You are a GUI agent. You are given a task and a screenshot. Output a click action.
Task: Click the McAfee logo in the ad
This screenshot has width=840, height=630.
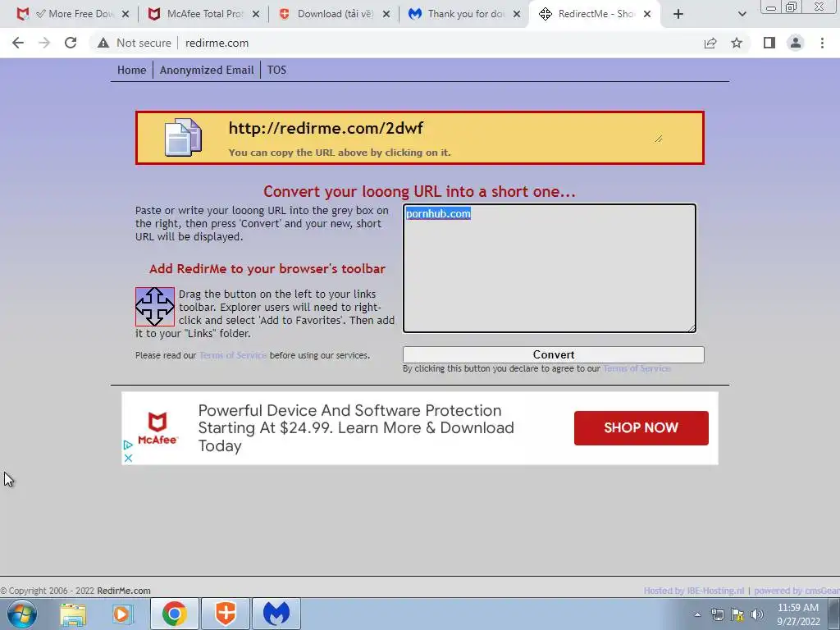pyautogui.click(x=157, y=428)
